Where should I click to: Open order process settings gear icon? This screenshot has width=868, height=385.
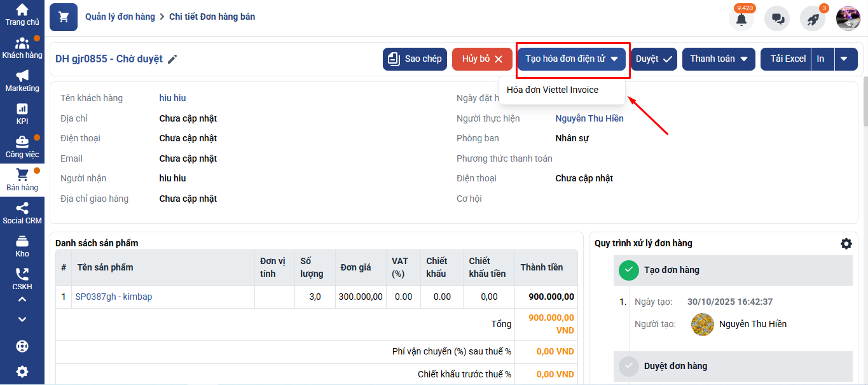tap(846, 244)
